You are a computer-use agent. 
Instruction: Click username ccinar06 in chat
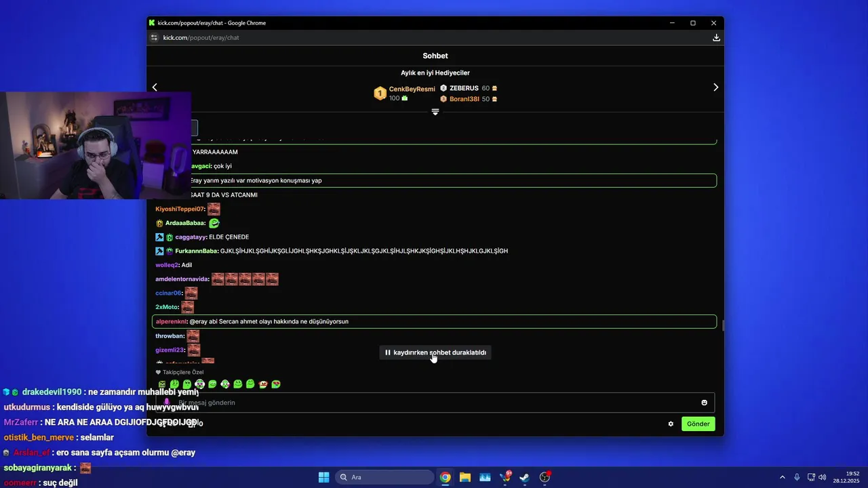pos(168,293)
